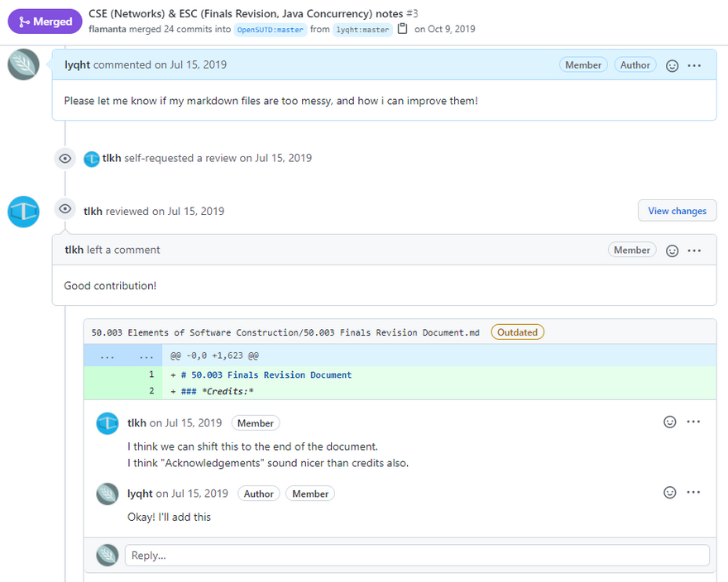
Task: Click the Reply input field
Action: 416,556
